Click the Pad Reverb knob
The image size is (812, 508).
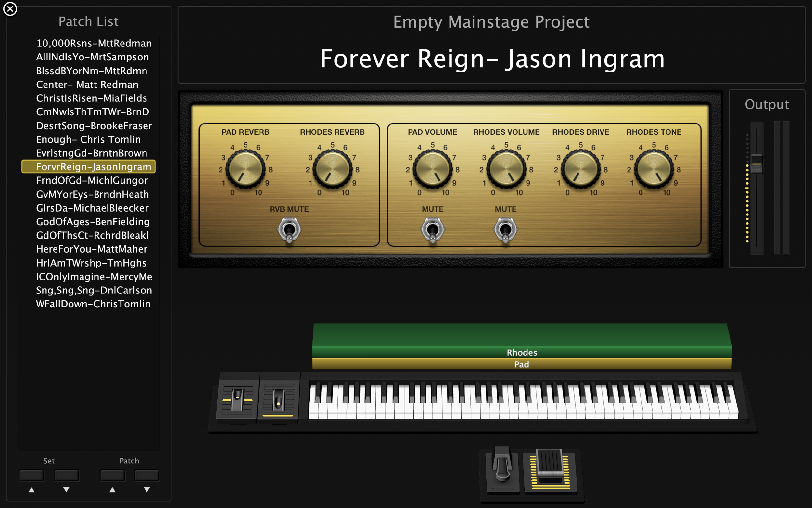(x=245, y=168)
